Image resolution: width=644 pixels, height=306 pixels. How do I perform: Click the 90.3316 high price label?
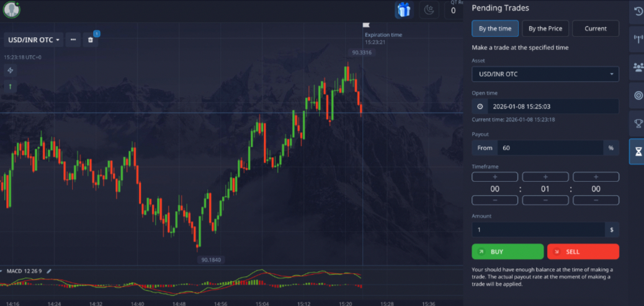click(x=362, y=53)
